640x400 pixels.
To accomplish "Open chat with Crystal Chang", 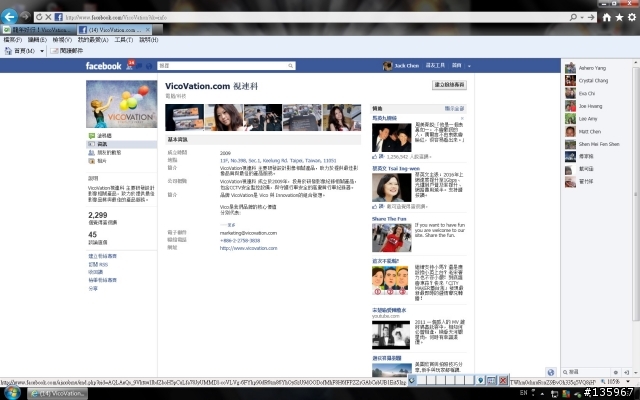I will 593,81.
